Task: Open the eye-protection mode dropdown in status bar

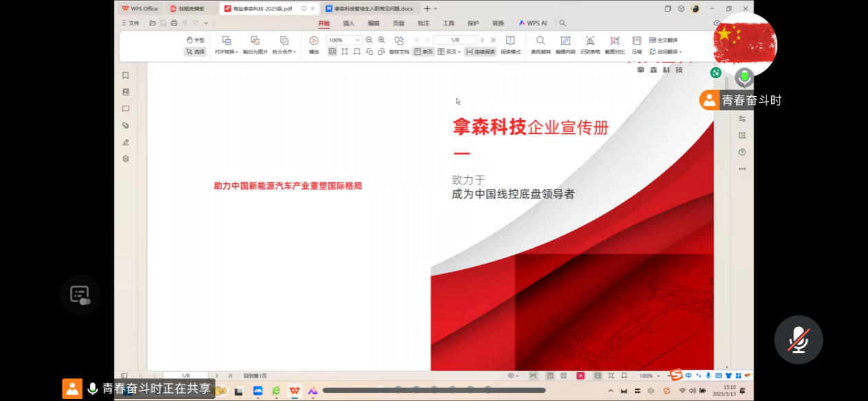Action: point(514,376)
